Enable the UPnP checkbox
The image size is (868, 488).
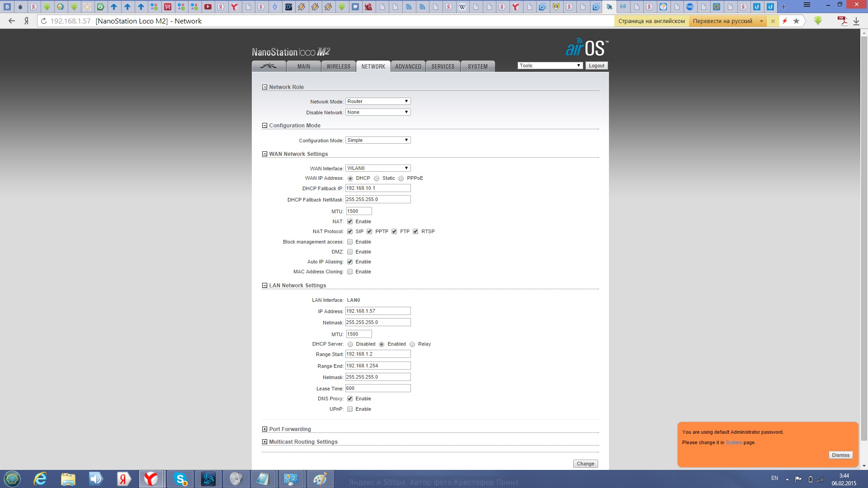point(350,409)
